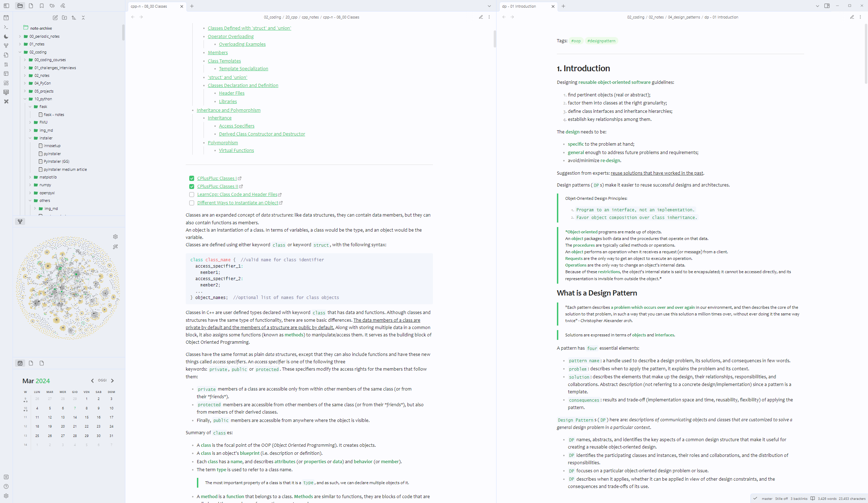
Task: Navigate back in the cpp-n Classes pane
Action: (133, 17)
